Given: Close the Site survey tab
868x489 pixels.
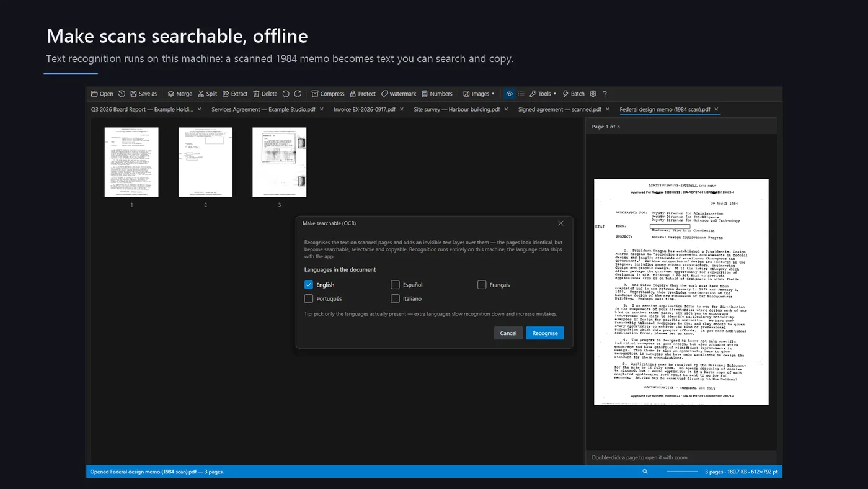Looking at the screenshot, I should 505,109.
